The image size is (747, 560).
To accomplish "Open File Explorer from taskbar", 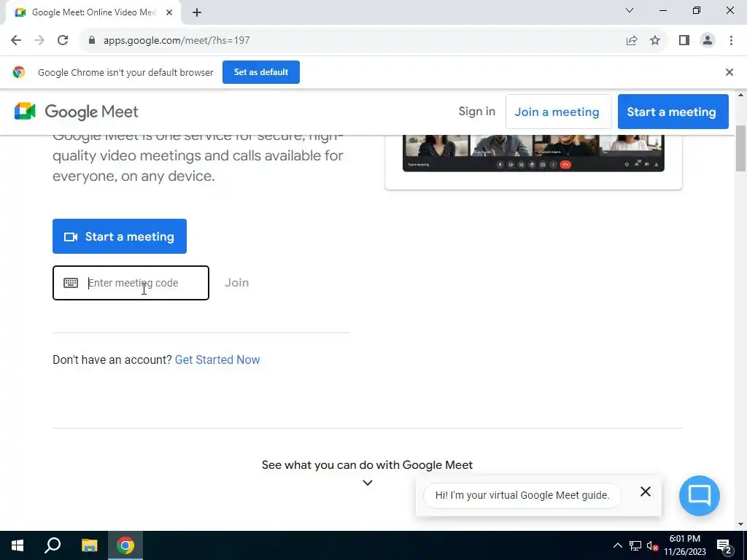I will 89,545.
